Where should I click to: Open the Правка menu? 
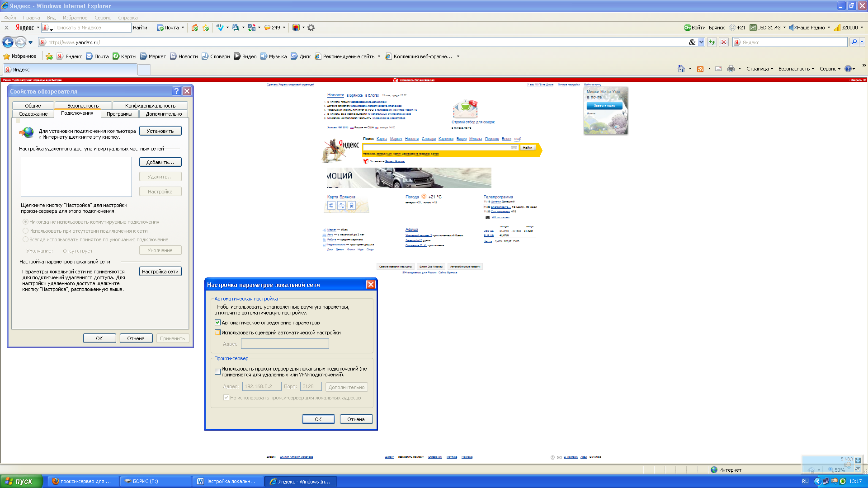pos(32,18)
